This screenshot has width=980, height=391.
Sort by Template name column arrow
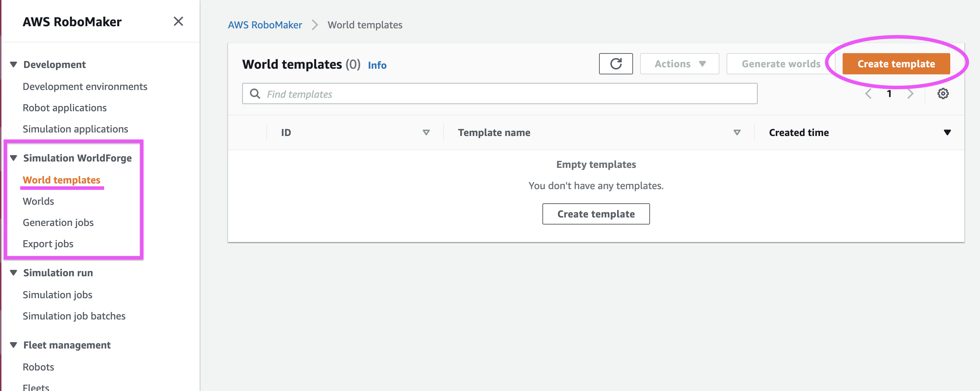point(737,132)
